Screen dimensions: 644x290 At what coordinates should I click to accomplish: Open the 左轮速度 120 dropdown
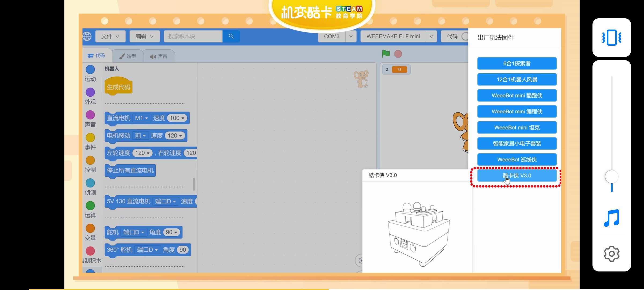coord(142,153)
